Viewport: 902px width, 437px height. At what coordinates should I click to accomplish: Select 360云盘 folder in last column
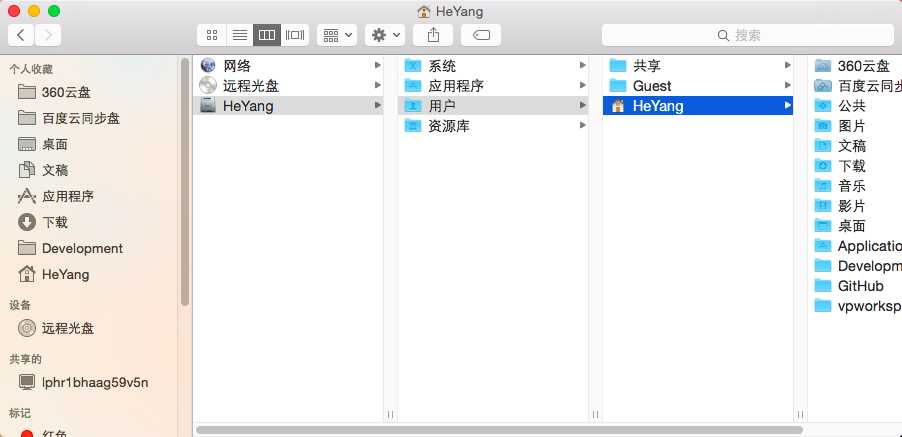855,66
